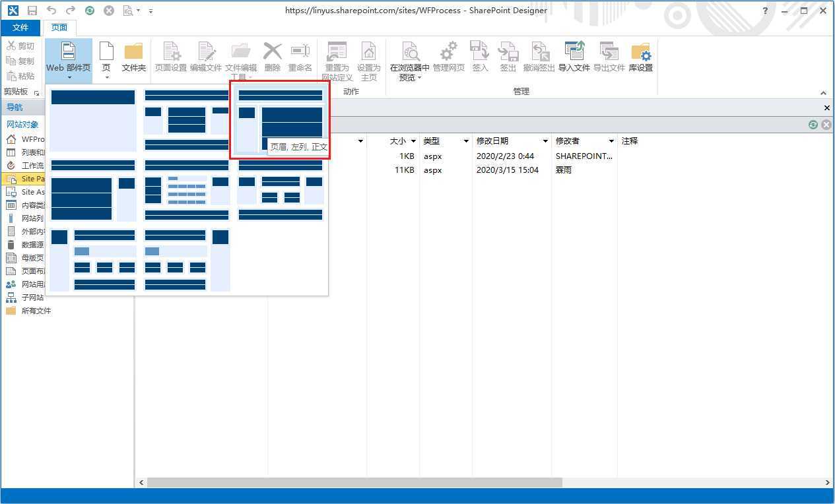This screenshot has width=835, height=504.
Task: Switch to the 页面 ribbon tab
Action: click(59, 28)
